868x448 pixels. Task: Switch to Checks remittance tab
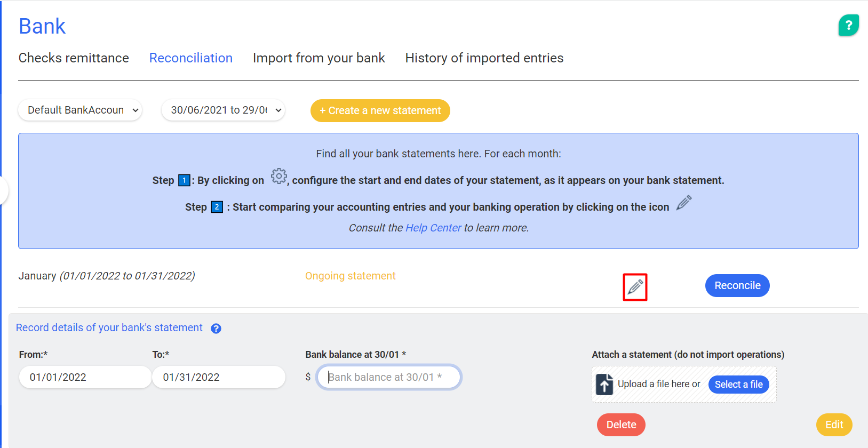click(x=74, y=58)
